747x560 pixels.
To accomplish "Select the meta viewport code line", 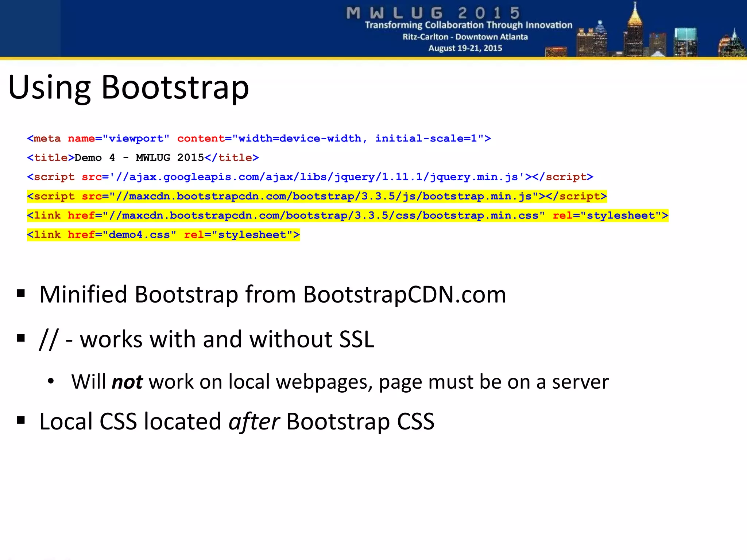I will click(259, 139).
